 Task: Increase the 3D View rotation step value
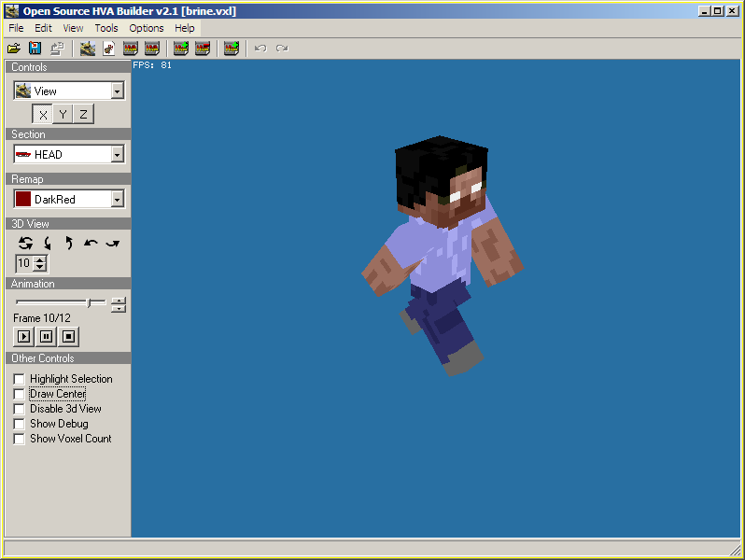[x=40, y=259]
